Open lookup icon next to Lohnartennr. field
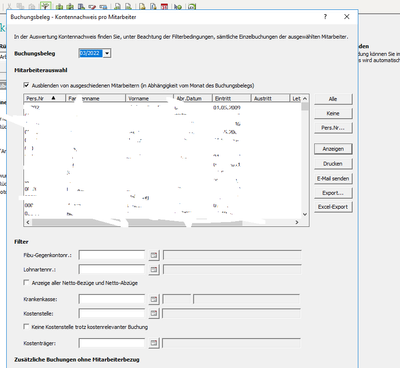This screenshot has width=400, height=368. (x=154, y=269)
